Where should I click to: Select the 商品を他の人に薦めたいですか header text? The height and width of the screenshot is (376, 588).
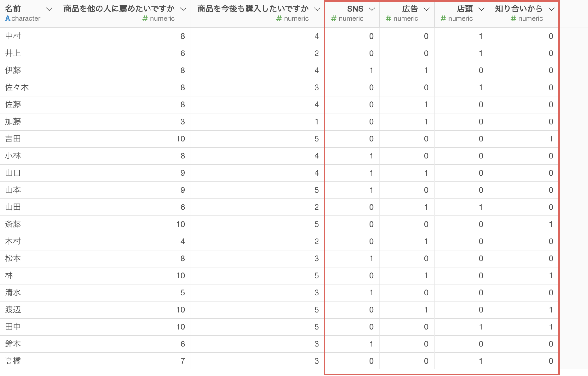(119, 9)
